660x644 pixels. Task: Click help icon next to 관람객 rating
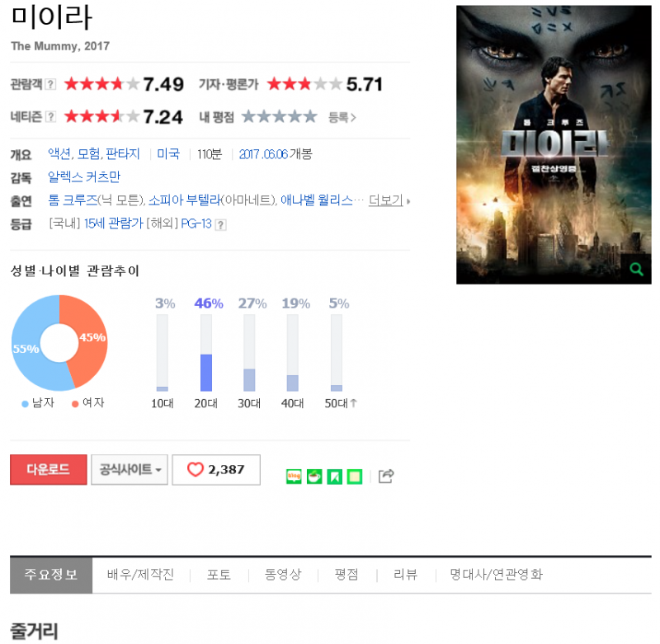pos(50,84)
